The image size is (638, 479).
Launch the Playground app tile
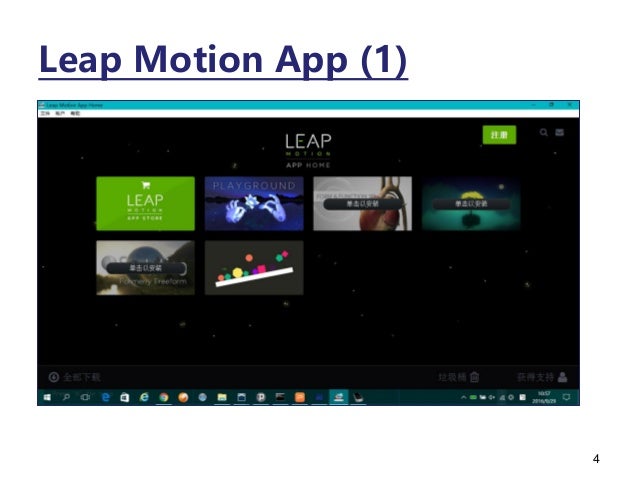coord(254,203)
